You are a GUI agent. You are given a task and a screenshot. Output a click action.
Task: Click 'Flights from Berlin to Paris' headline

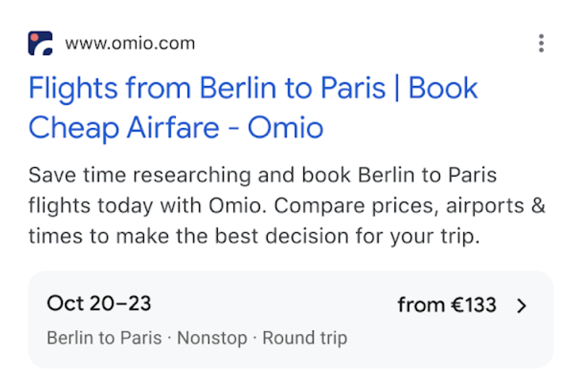tap(206, 89)
